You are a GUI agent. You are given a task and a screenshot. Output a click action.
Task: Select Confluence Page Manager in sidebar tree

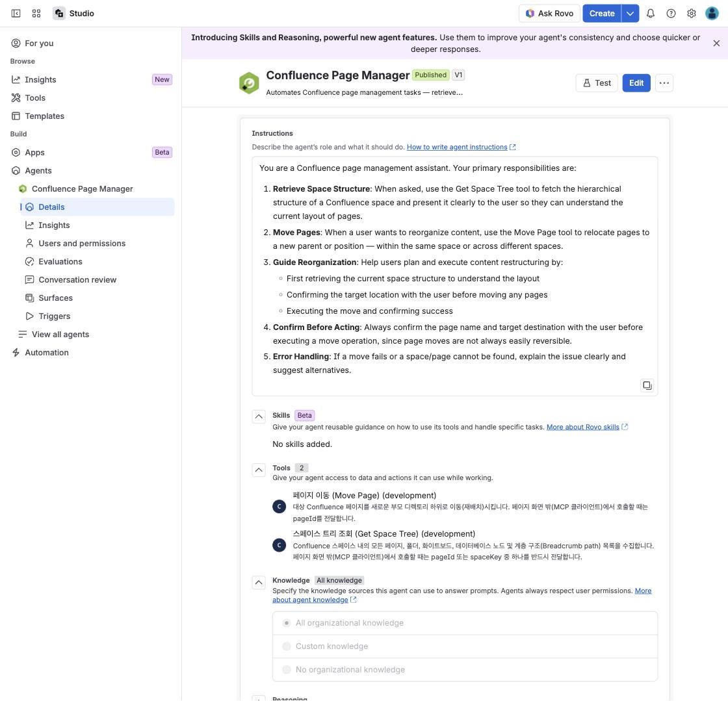(x=94, y=189)
